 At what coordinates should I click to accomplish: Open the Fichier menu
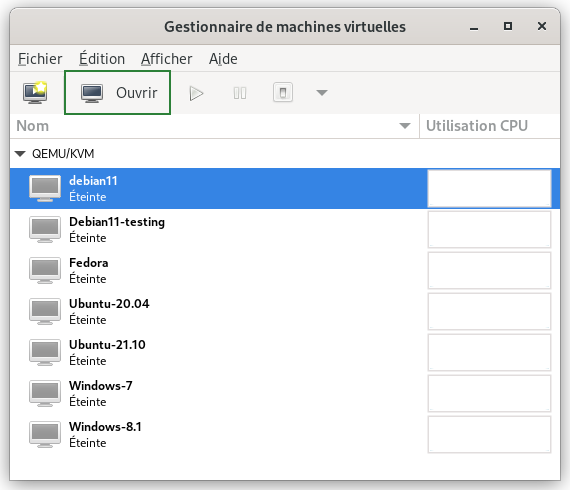click(40, 59)
